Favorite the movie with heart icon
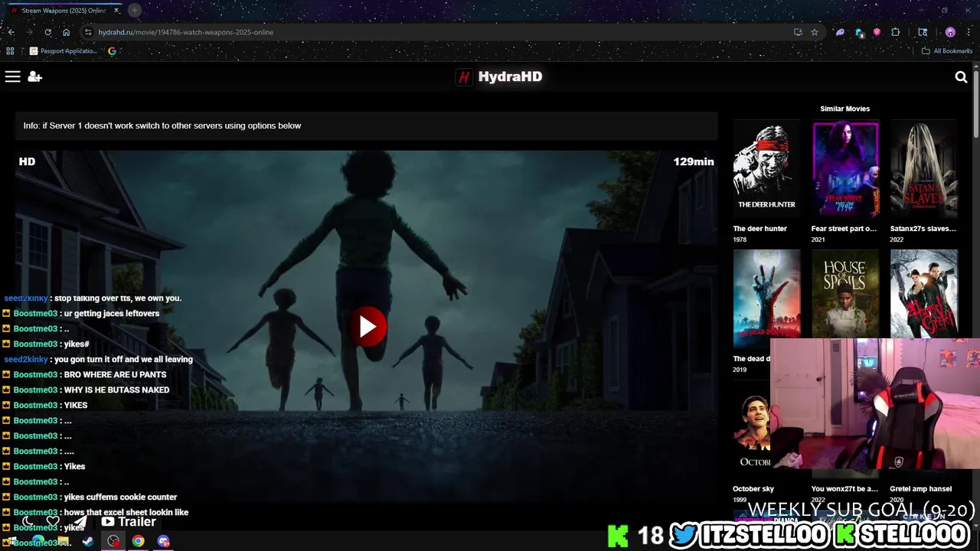Image resolution: width=980 pixels, height=551 pixels. (53, 522)
